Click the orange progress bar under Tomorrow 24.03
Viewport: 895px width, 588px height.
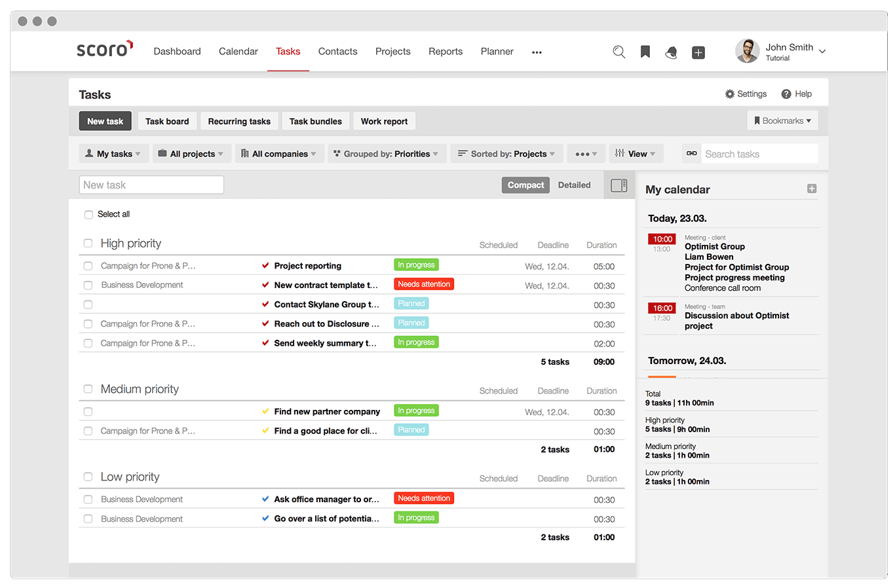pyautogui.click(x=662, y=378)
